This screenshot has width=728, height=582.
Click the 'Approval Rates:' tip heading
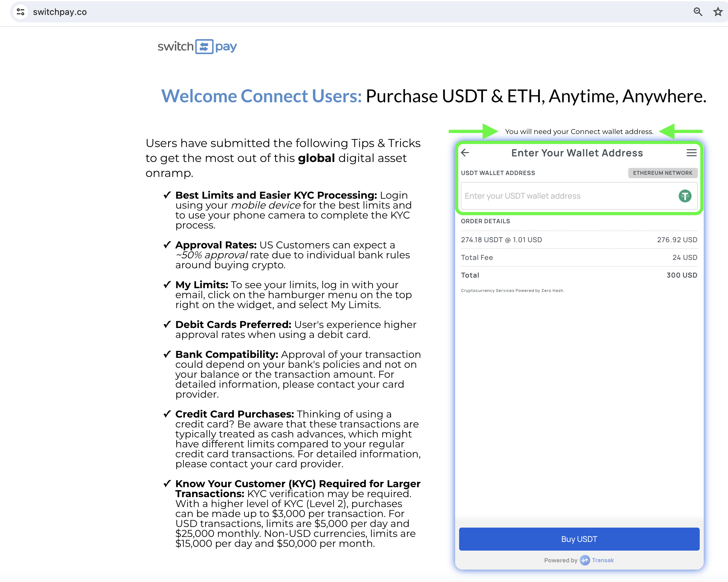point(216,245)
